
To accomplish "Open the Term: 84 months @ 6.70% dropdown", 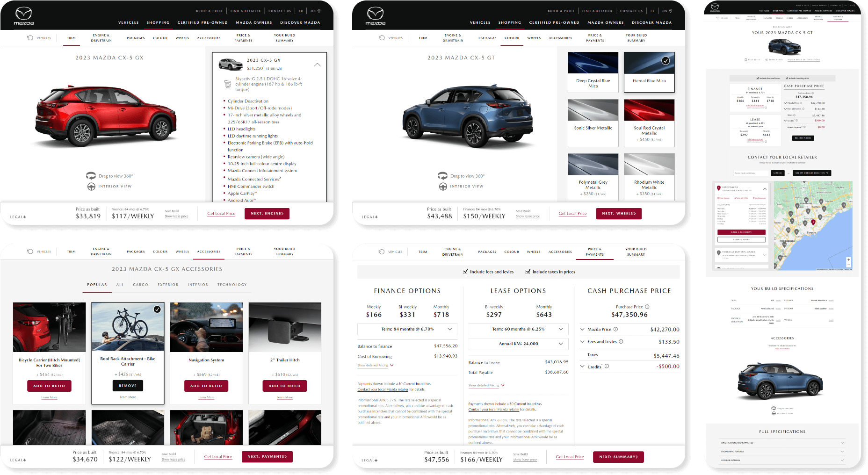I will 407,329.
